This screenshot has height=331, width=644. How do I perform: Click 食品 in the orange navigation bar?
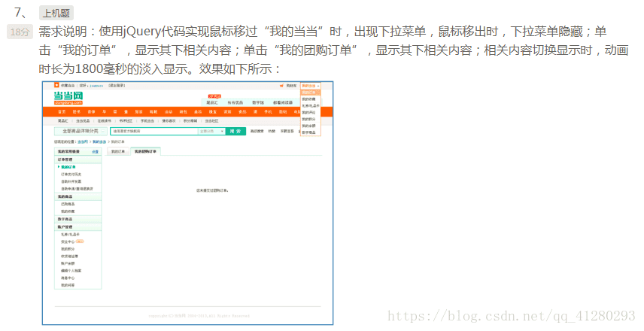[242, 111]
